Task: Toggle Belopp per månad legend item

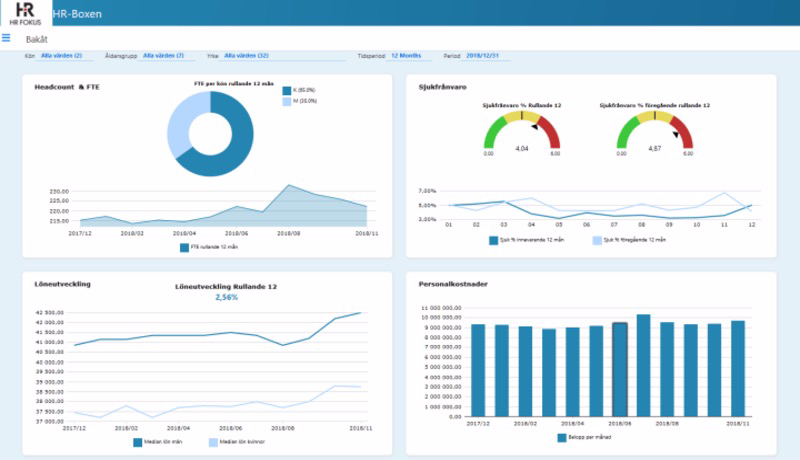Action: pos(584,438)
